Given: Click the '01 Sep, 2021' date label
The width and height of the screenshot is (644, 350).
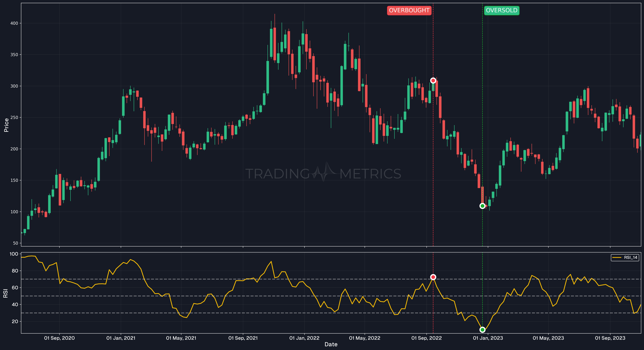Looking at the screenshot, I should (243, 338).
